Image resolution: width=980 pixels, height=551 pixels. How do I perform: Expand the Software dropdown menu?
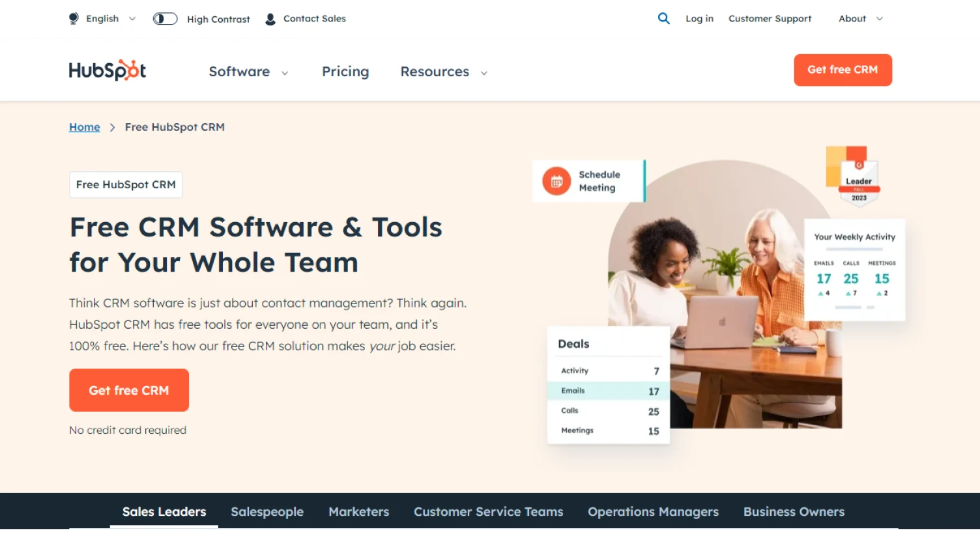pos(249,72)
